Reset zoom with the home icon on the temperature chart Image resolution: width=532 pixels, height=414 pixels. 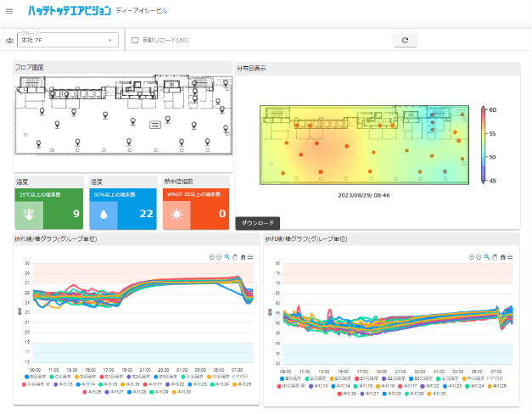[243, 257]
